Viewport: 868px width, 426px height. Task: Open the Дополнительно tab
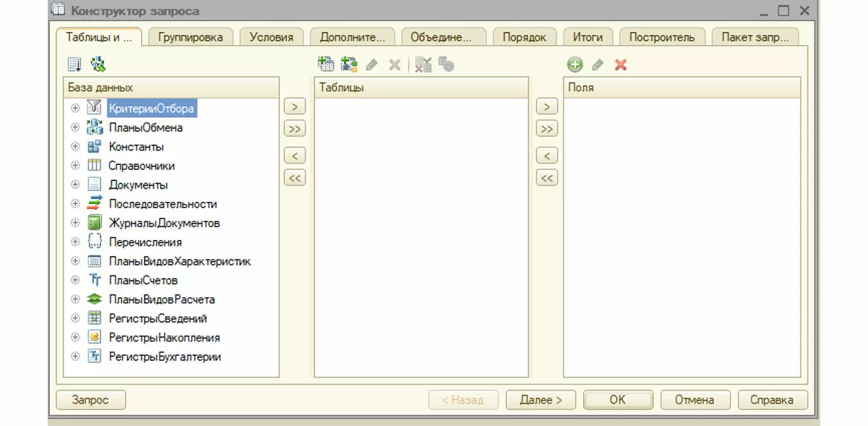coord(352,38)
